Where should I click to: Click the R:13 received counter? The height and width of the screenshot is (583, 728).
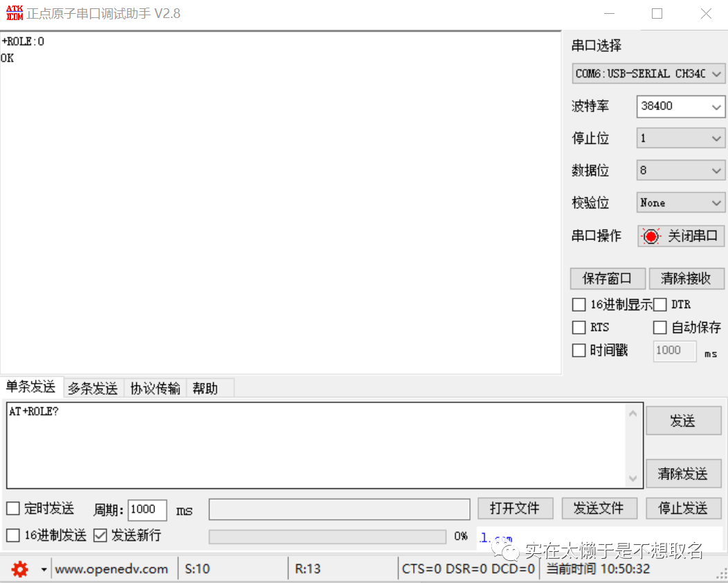tap(308, 569)
